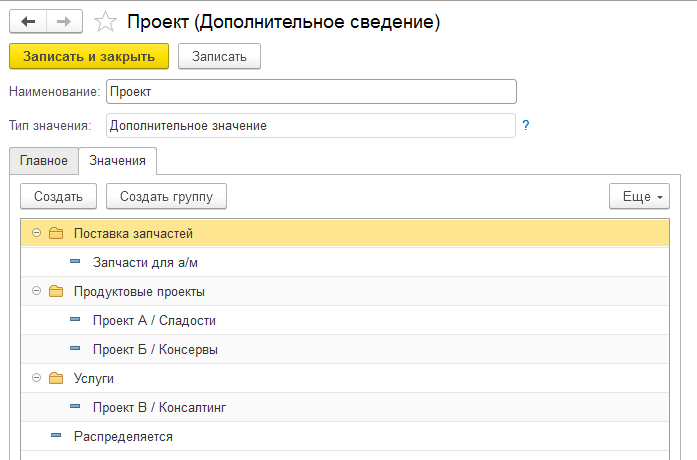Click item marker icon of Запчасти для а/м

pyautogui.click(x=75, y=261)
